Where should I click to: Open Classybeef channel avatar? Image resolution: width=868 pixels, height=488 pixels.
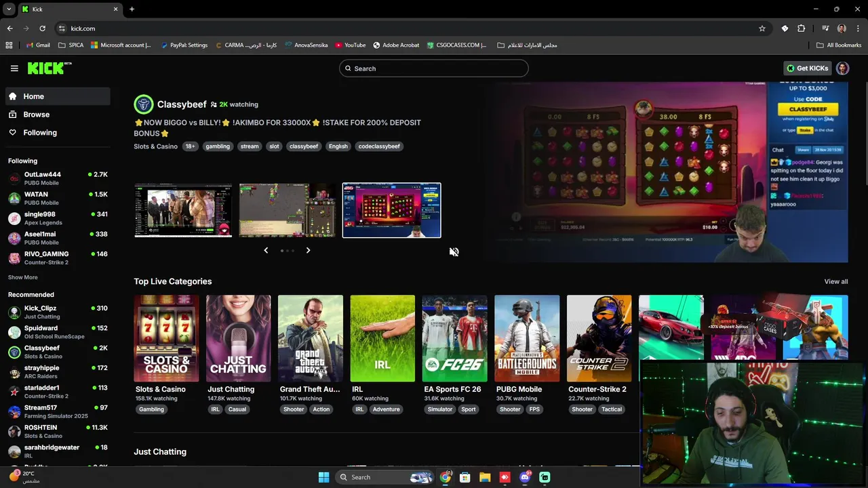[144, 104]
